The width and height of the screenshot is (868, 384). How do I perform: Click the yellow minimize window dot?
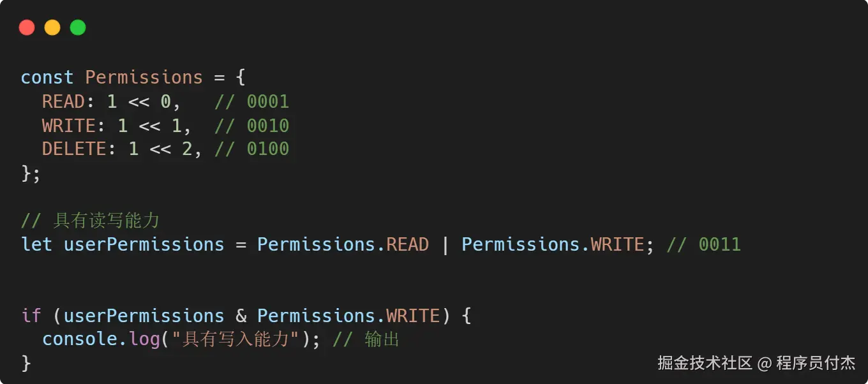(x=52, y=27)
